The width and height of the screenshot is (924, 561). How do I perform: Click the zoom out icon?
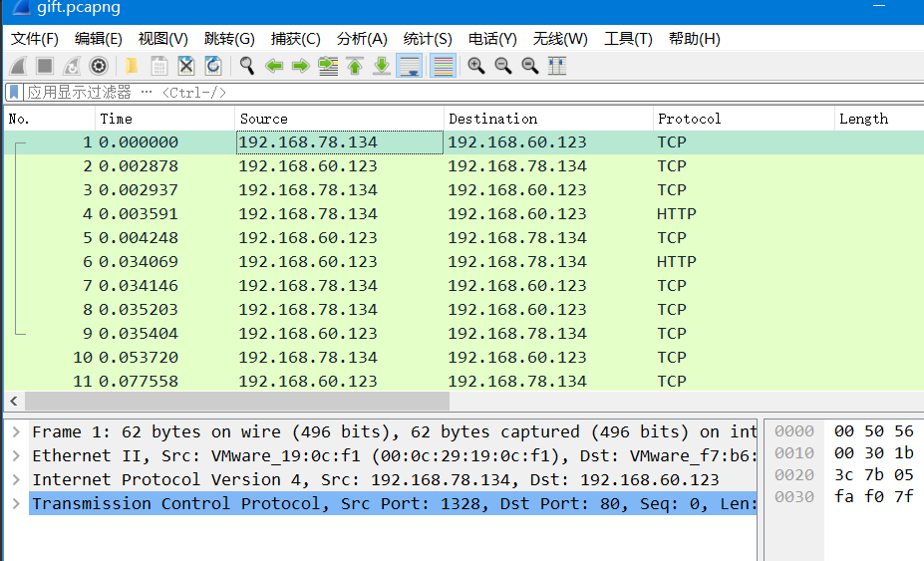[503, 66]
